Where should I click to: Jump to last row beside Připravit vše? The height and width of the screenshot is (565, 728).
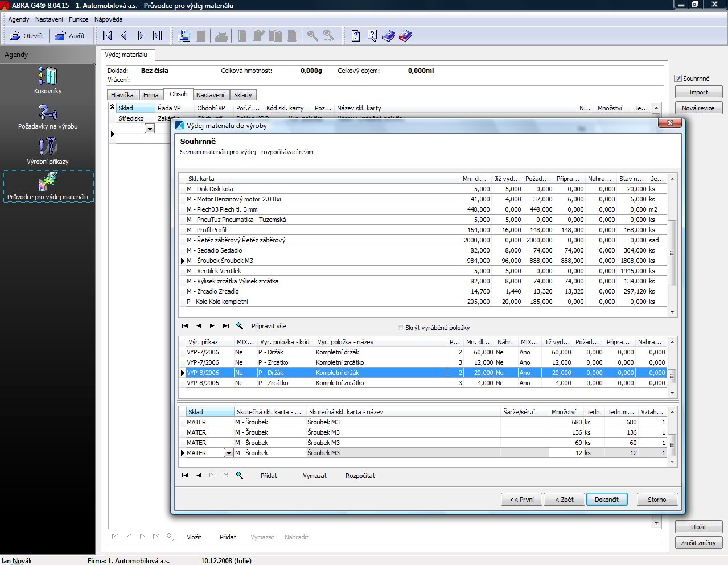click(x=226, y=326)
